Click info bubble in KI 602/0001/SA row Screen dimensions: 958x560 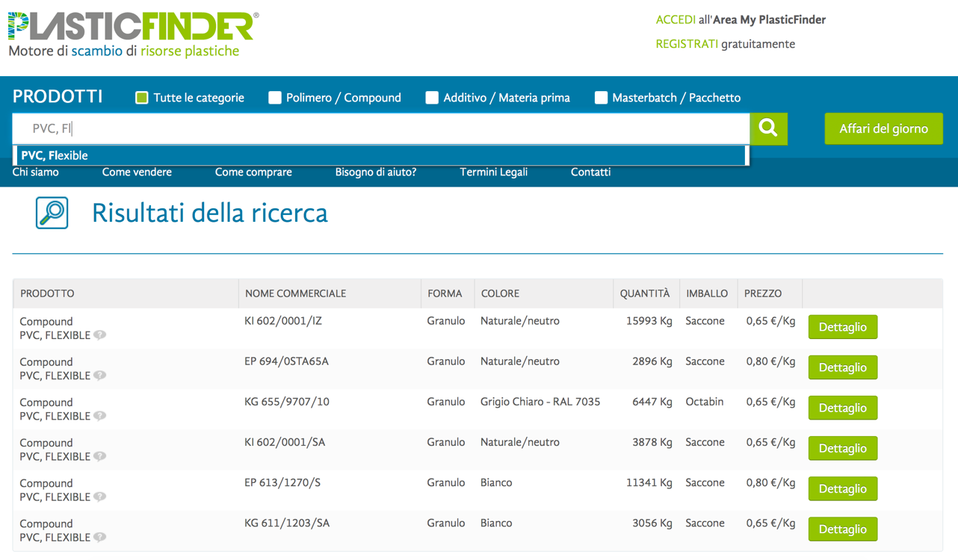99,456
